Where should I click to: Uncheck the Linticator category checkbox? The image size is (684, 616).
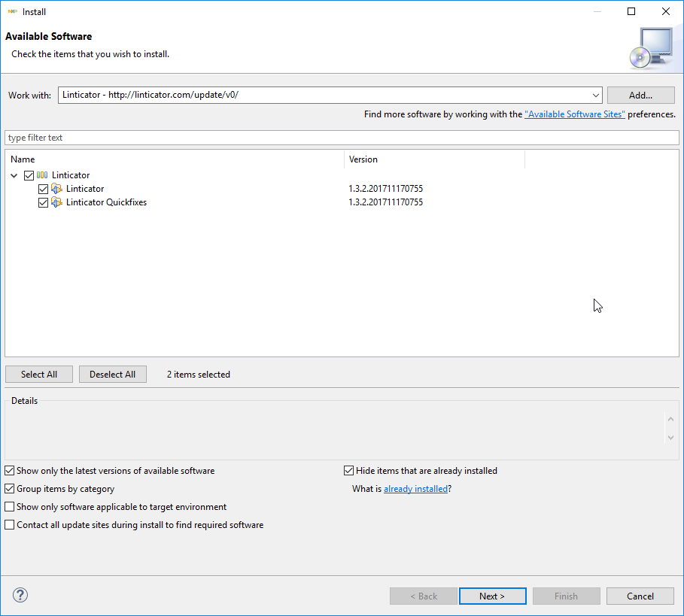(x=29, y=175)
